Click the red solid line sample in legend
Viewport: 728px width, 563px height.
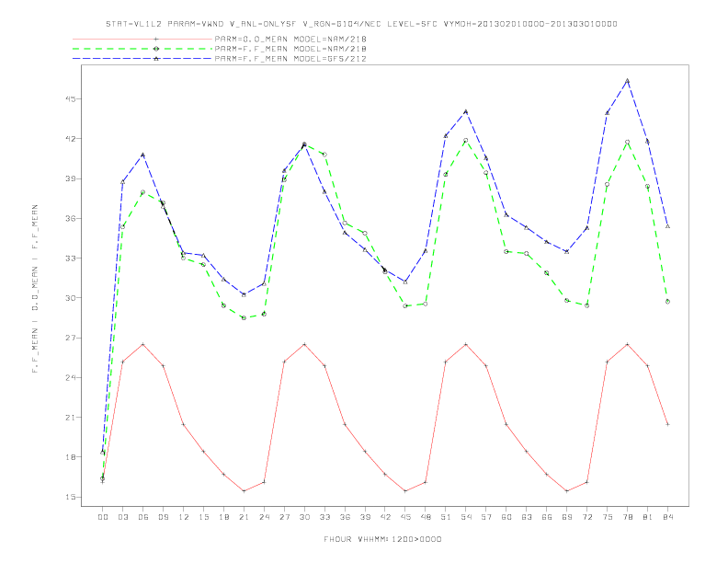point(142,39)
